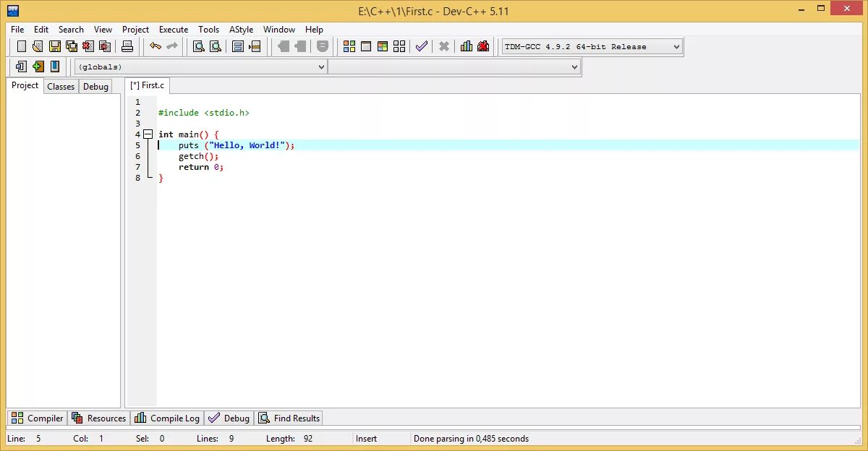Click the Profile Analysis chart icon
The image size is (868, 451).
click(x=467, y=46)
